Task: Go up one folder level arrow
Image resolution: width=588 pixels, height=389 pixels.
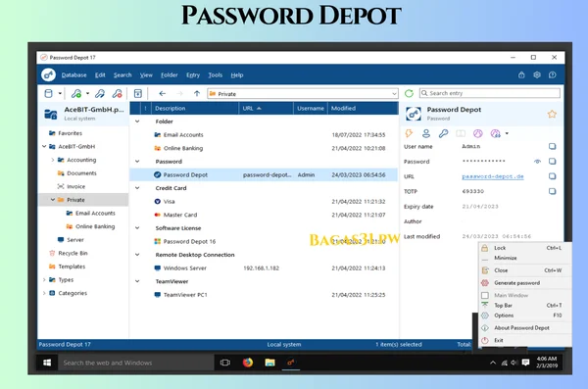Action: [x=197, y=93]
